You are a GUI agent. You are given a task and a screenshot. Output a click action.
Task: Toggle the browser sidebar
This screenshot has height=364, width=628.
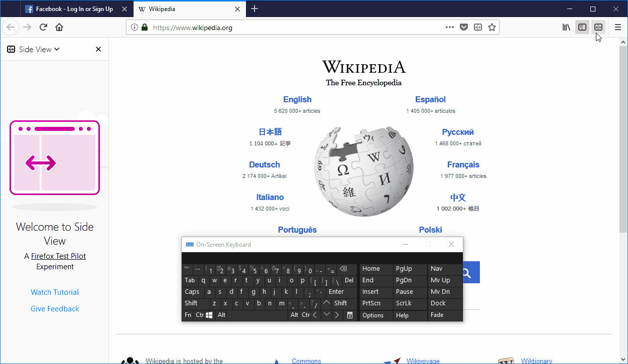click(x=582, y=27)
